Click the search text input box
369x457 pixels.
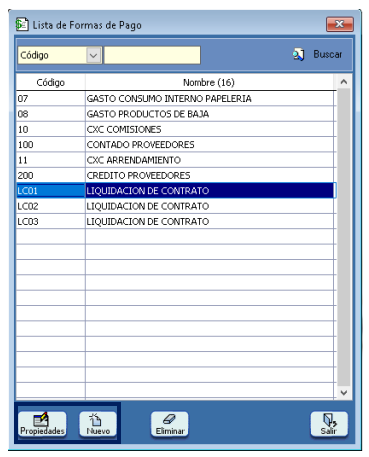tap(152, 55)
